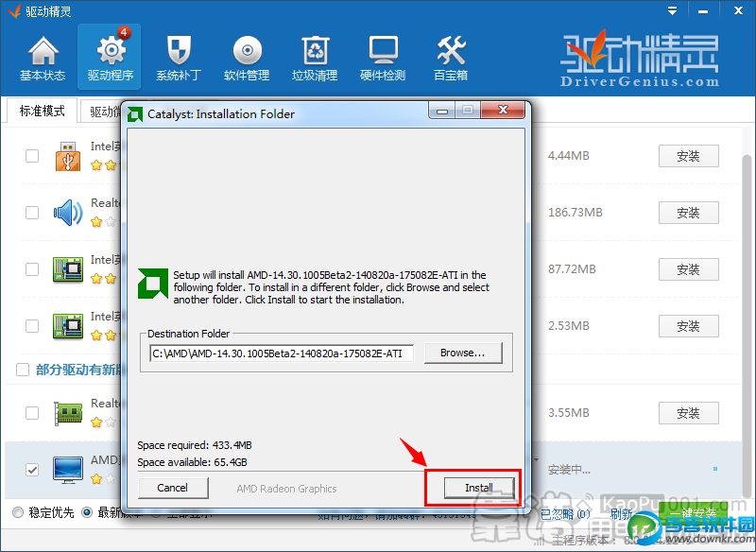The image size is (756, 552).
Task: Install the 87.72MB Intel driver
Action: point(689,269)
